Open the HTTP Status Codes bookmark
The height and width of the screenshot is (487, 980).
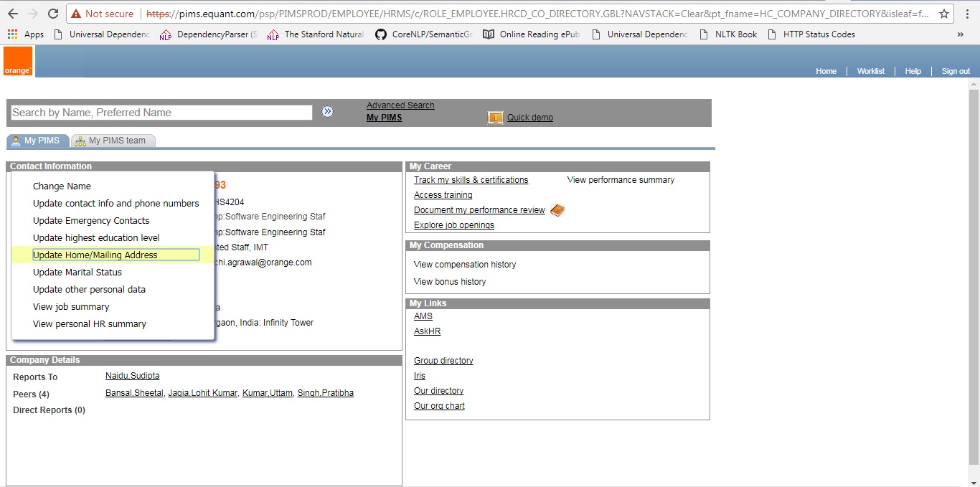point(811,34)
